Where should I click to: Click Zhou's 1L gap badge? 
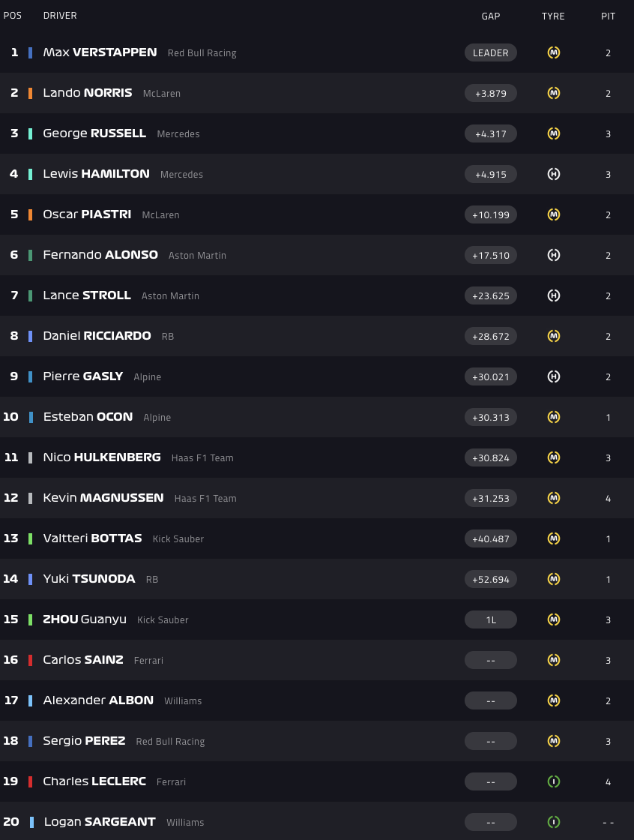(x=491, y=619)
